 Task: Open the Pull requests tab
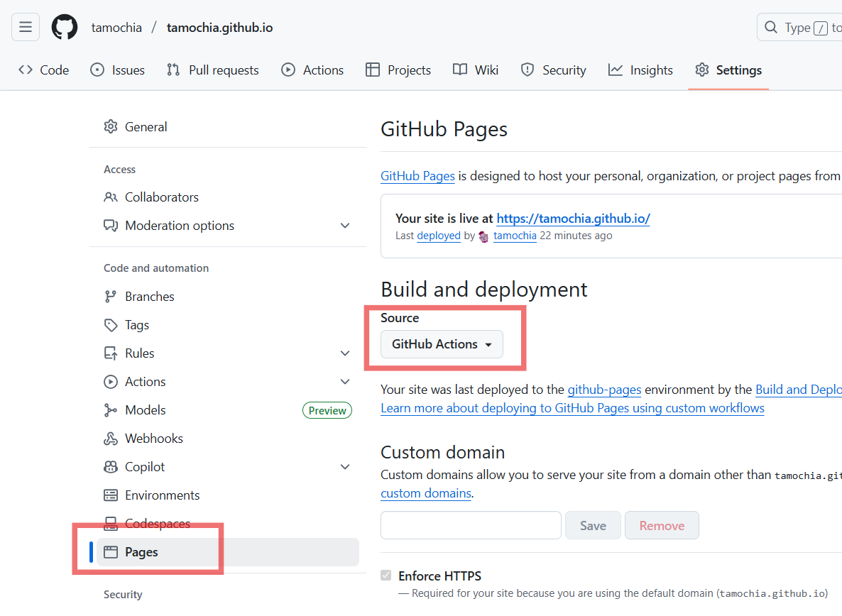pyautogui.click(x=213, y=70)
